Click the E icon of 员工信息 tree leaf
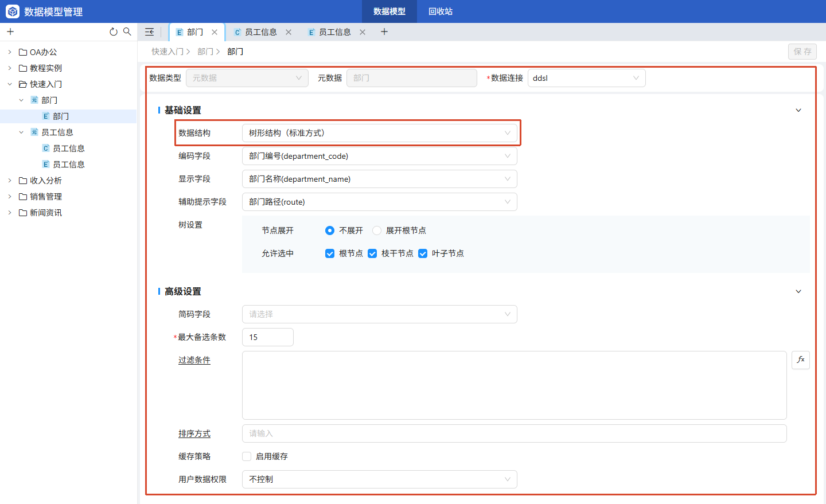Image resolution: width=826 pixels, height=504 pixels. click(46, 165)
